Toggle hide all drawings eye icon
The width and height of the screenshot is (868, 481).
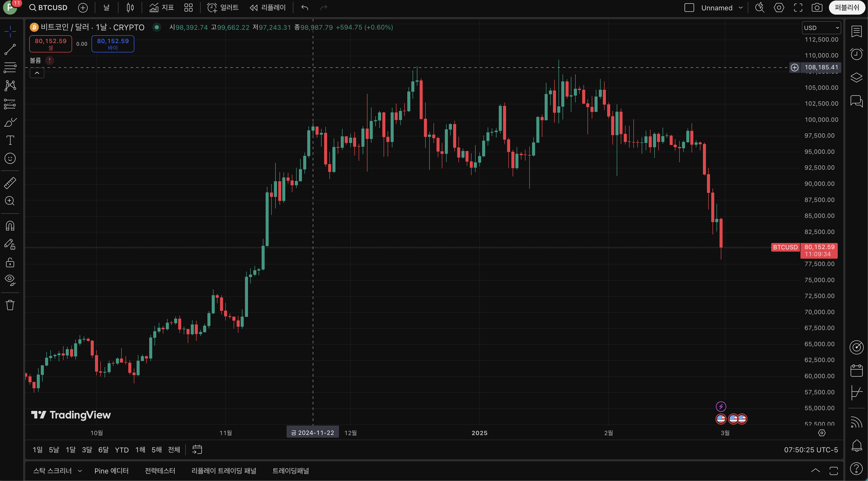pyautogui.click(x=10, y=279)
